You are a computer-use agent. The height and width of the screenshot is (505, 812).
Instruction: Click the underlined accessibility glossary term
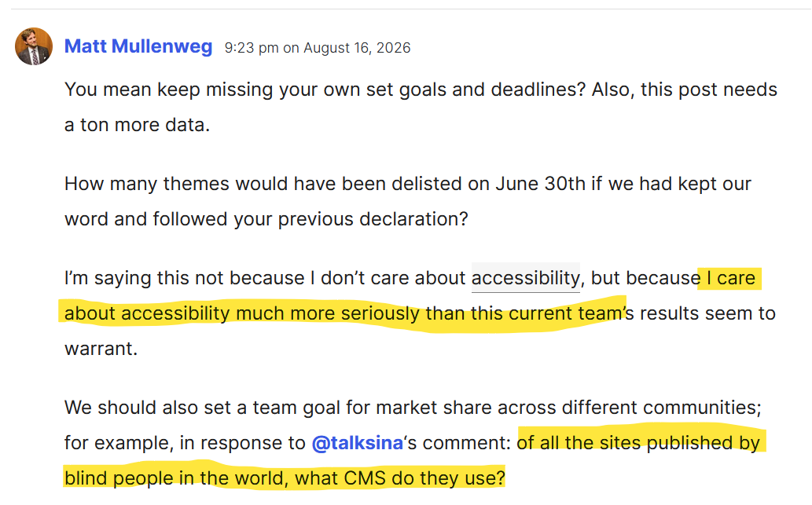point(525,278)
